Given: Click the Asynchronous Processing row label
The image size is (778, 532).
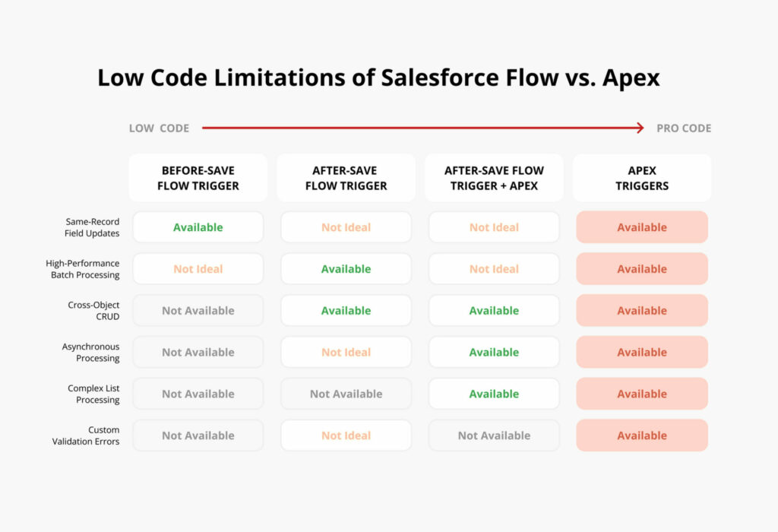Looking at the screenshot, I should 90,353.
